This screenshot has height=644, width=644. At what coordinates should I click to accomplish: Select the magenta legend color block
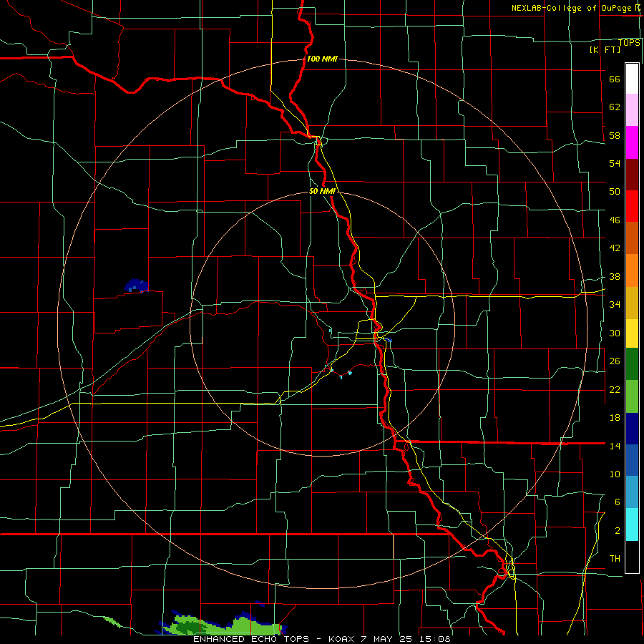click(632, 142)
